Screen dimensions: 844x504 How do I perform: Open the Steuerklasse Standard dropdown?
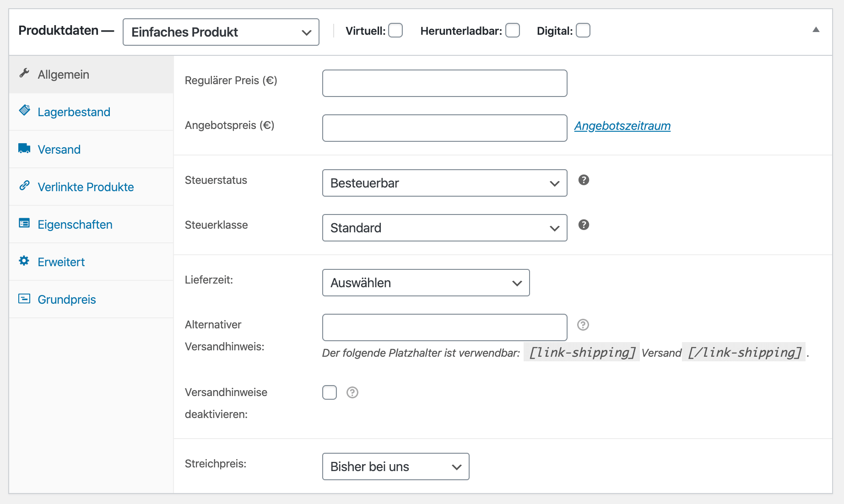click(x=445, y=228)
